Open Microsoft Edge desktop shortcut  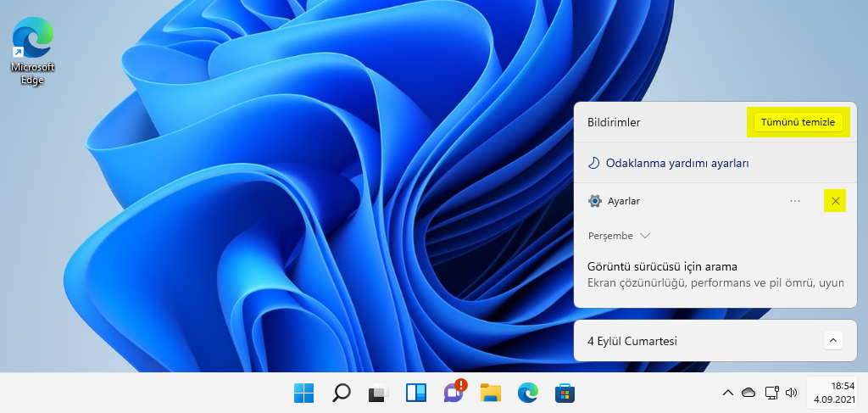tap(33, 50)
